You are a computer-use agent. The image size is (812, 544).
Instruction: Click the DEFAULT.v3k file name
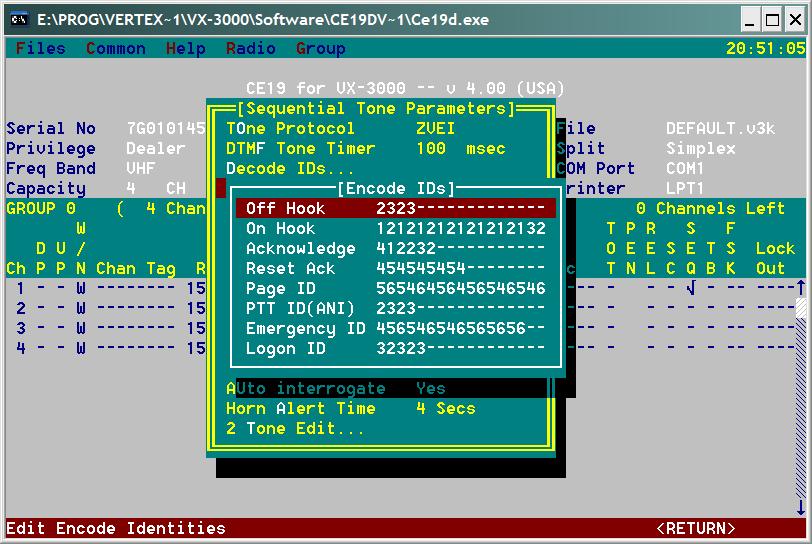tap(720, 128)
